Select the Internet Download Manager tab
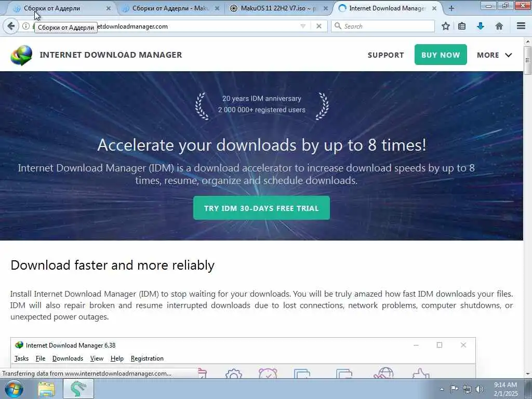The height and width of the screenshot is (399, 532). pyautogui.click(x=387, y=8)
